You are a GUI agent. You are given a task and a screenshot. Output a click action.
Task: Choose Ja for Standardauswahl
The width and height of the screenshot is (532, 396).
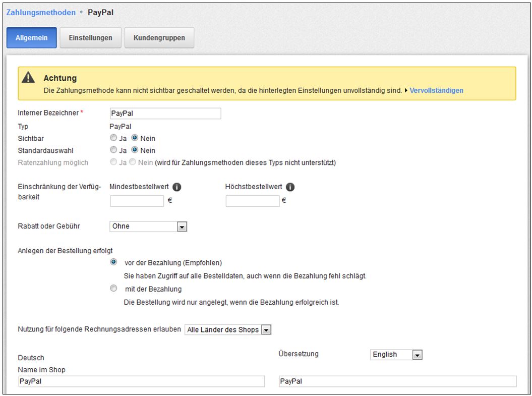(x=113, y=150)
